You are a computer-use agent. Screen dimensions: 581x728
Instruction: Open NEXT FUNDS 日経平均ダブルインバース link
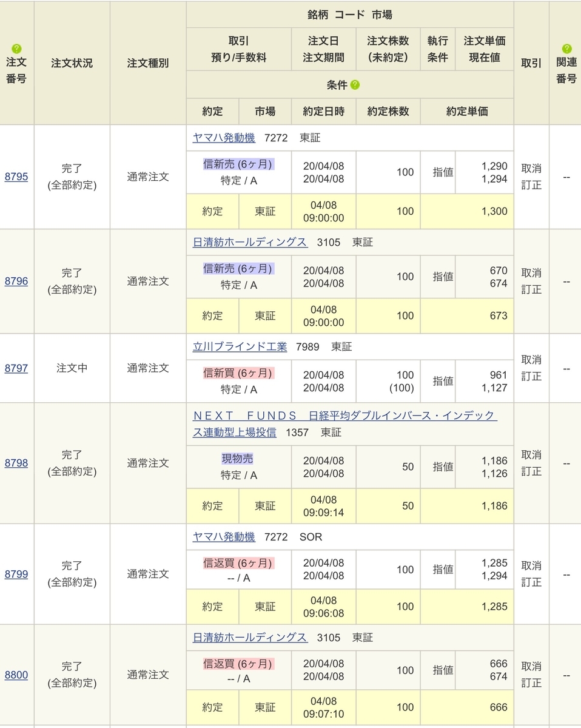click(344, 423)
